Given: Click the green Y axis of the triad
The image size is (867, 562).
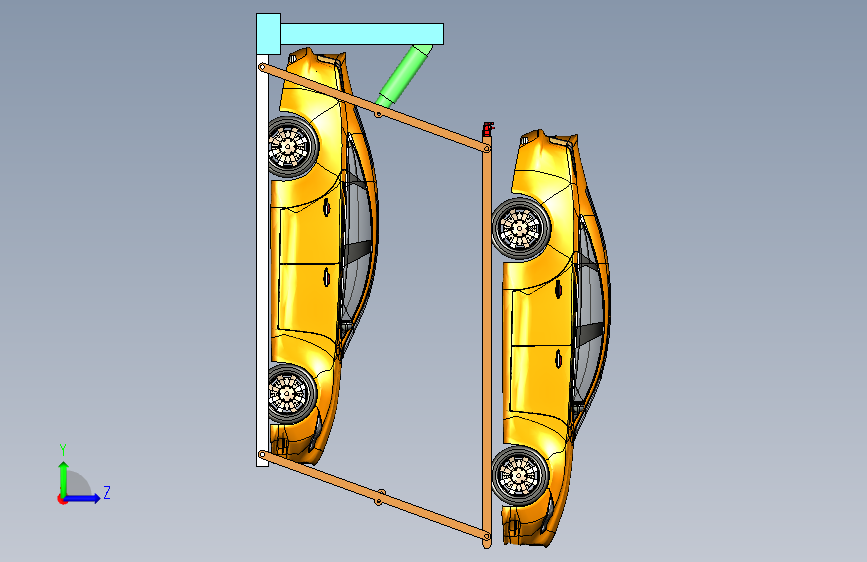Looking at the screenshot, I should 64,478.
